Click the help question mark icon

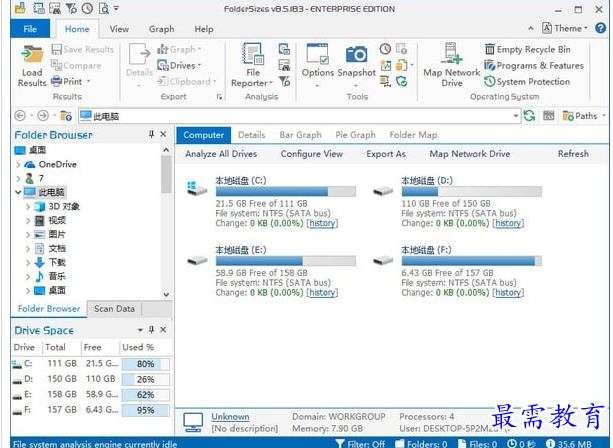600,28
